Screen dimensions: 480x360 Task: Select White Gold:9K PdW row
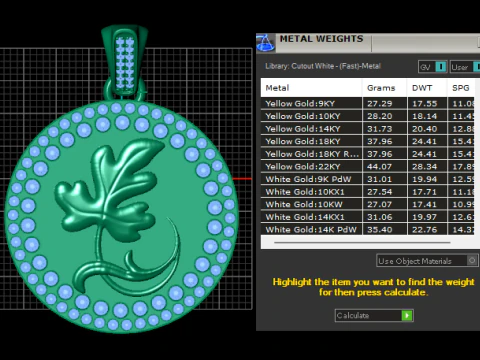click(x=367, y=179)
